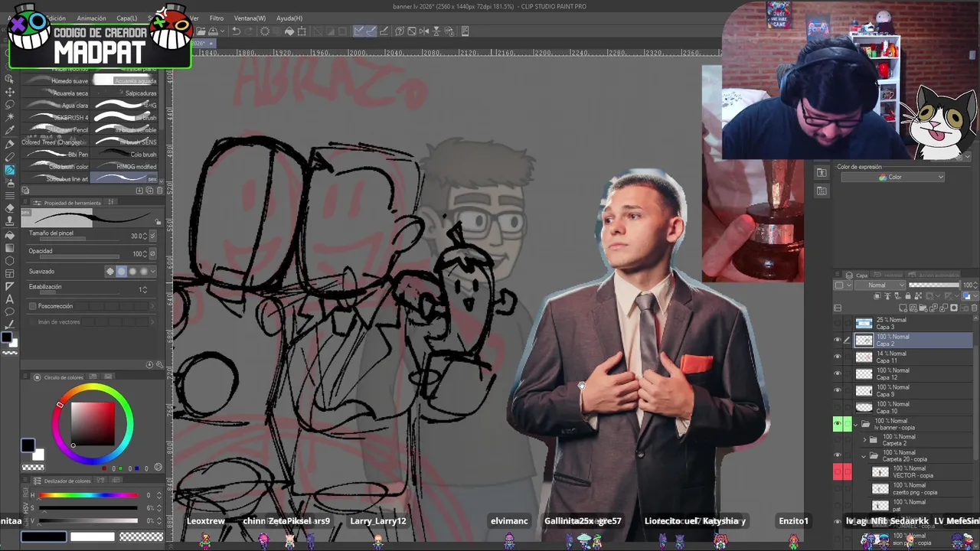The width and height of the screenshot is (980, 551).
Task: Select the Move layer tool
Action: 10,91
